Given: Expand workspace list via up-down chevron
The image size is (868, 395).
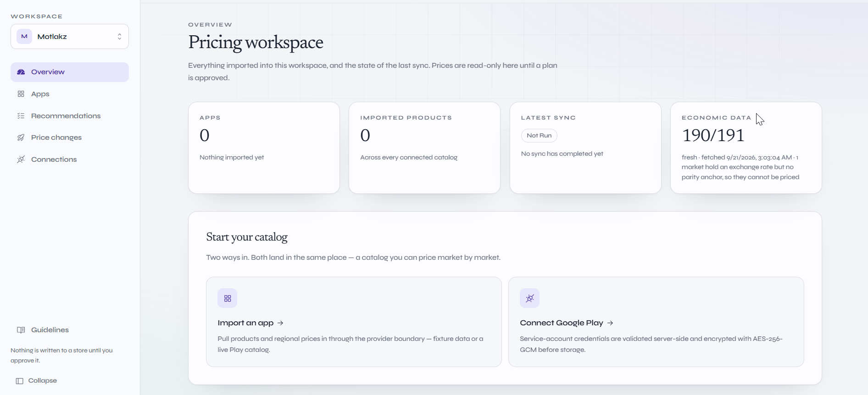Looking at the screenshot, I should coord(119,37).
